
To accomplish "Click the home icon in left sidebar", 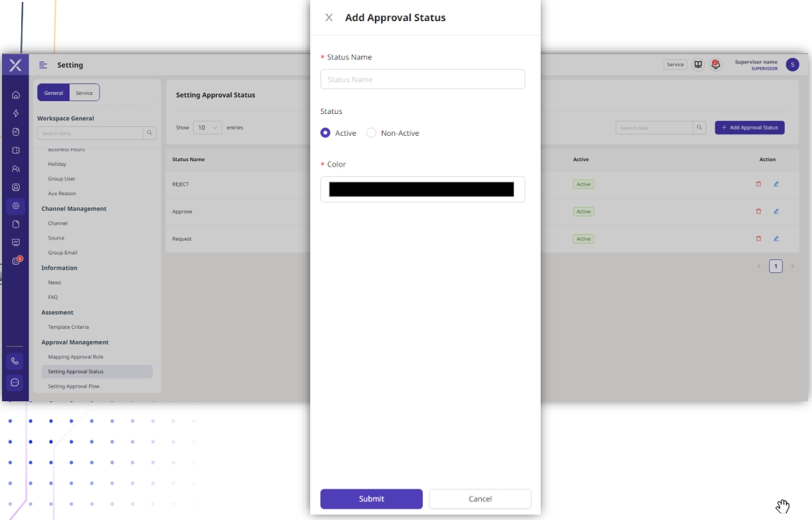I will [16, 95].
